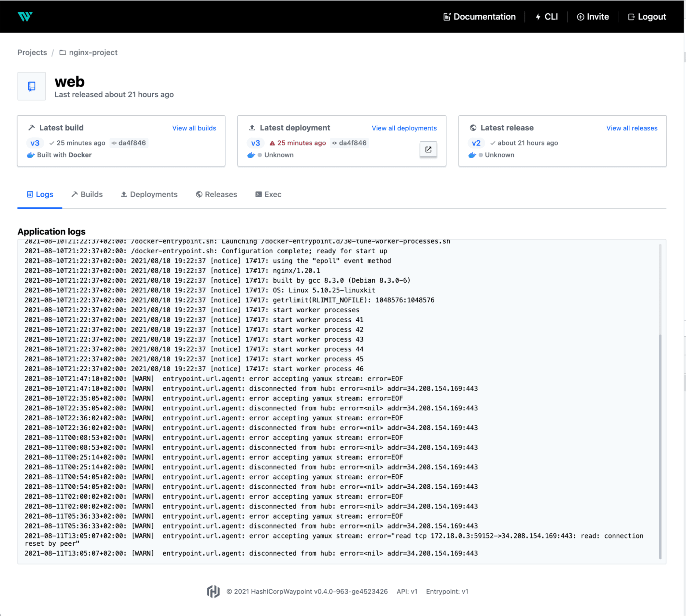This screenshot has height=616, width=686.
Task: Click the v2 badge in Latest release
Action: point(476,143)
